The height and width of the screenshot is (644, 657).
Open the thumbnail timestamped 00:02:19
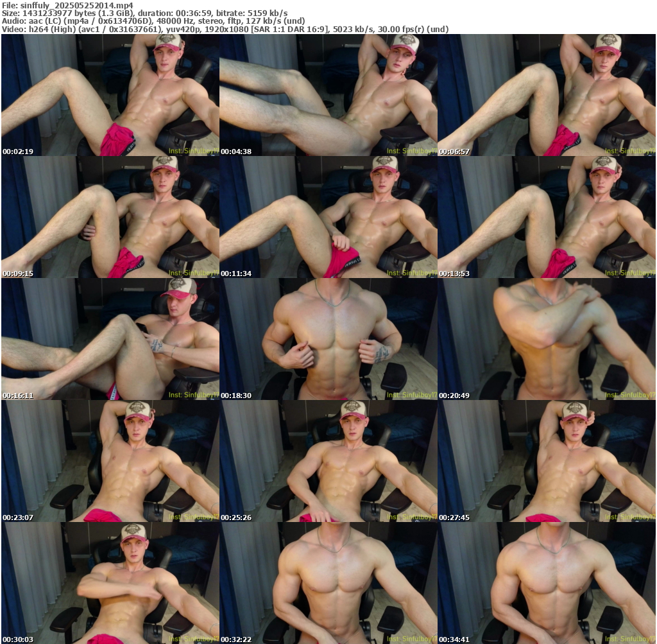pos(110,95)
